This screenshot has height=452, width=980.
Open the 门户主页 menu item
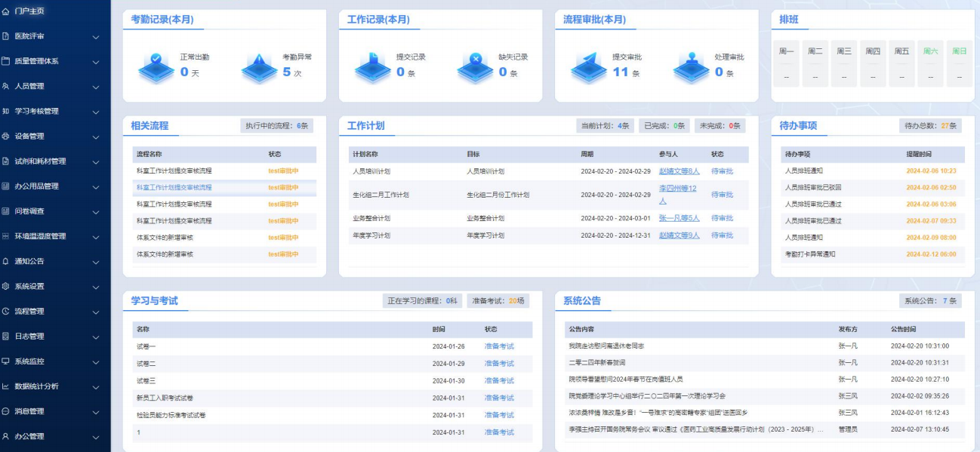point(29,11)
